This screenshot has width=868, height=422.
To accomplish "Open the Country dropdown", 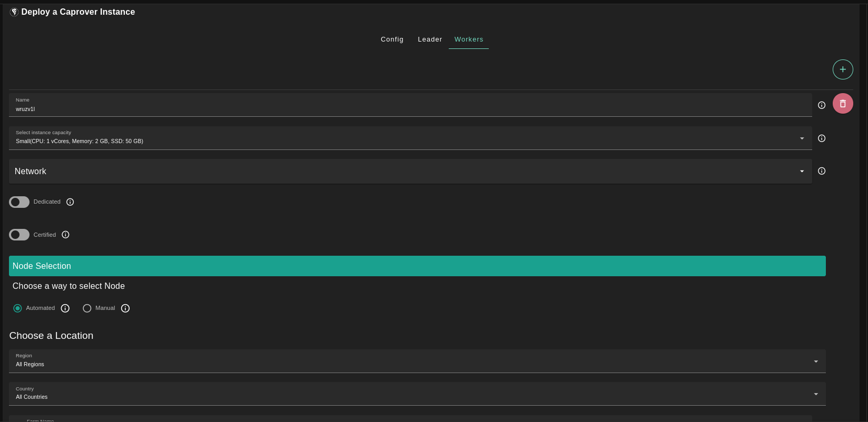I will [x=417, y=394].
